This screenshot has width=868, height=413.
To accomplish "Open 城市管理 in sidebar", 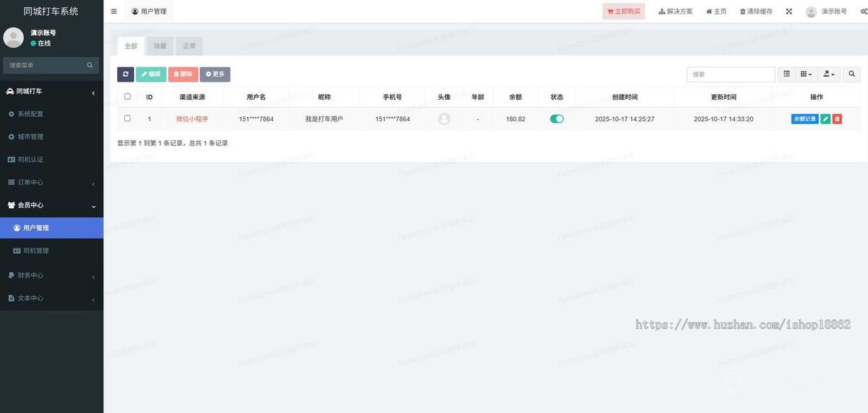I will pos(51,137).
